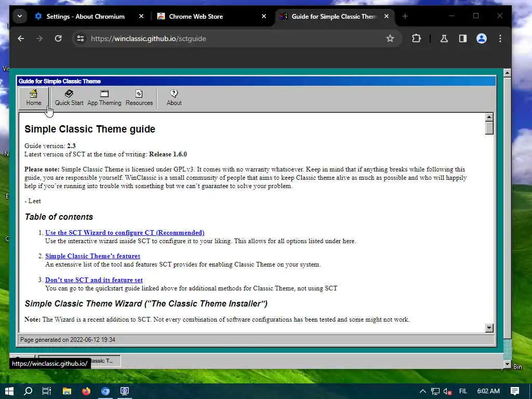The width and height of the screenshot is (532, 399).
Task: Reload the current page
Action: pos(58,38)
